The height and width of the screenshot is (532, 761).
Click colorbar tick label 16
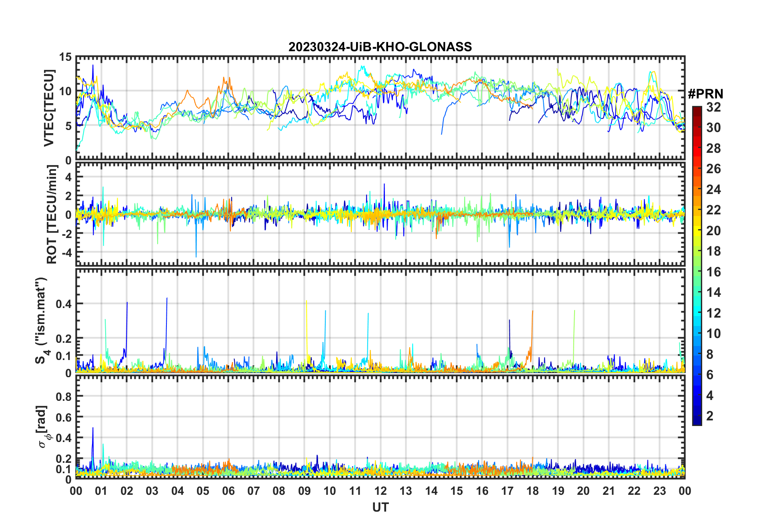(x=713, y=272)
